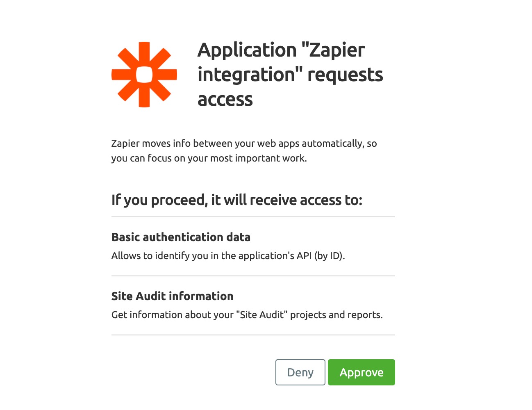This screenshot has width=532, height=410.
Task: Click divider between Basic authentication and Site Audit
Action: [253, 276]
